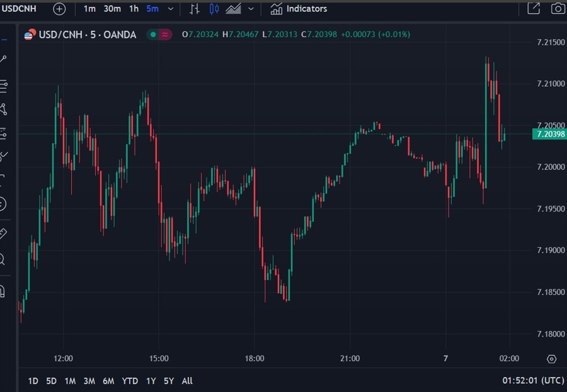567x392 pixels.
Task: Click the USD/CNH flag symbol logo
Action: click(x=30, y=35)
